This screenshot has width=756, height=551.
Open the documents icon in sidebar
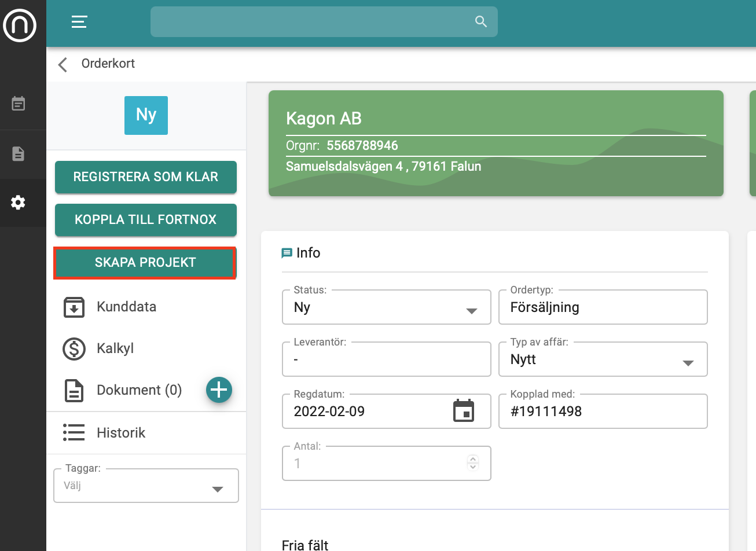tap(19, 154)
